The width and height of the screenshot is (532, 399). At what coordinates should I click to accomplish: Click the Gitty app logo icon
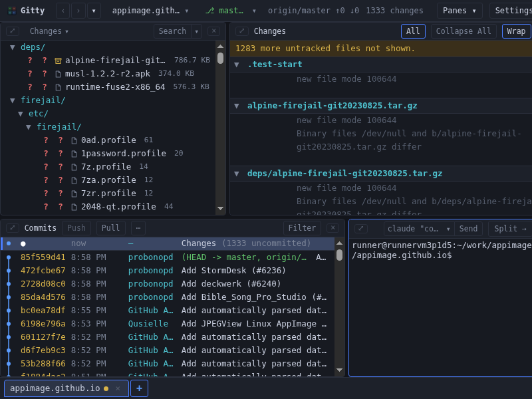[x=12, y=11]
